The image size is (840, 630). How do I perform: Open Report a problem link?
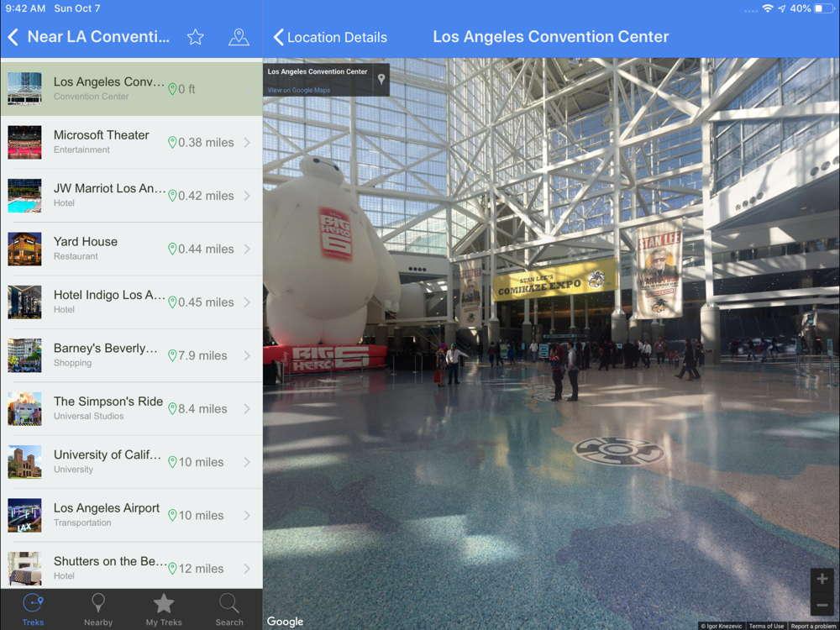[x=813, y=626]
